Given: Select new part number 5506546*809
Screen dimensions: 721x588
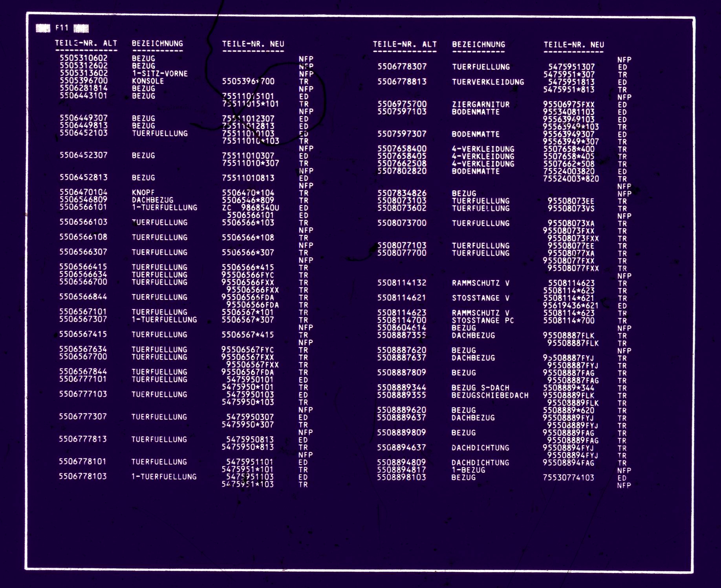Looking at the screenshot, I should pyautogui.click(x=248, y=200).
